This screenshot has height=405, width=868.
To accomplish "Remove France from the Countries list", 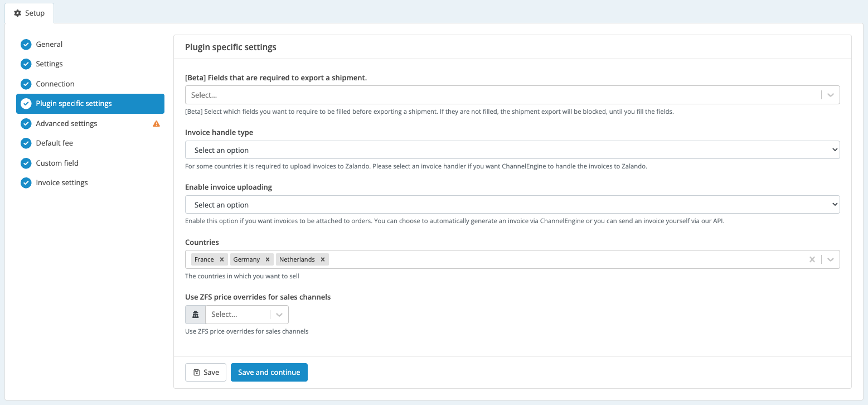I will (222, 259).
